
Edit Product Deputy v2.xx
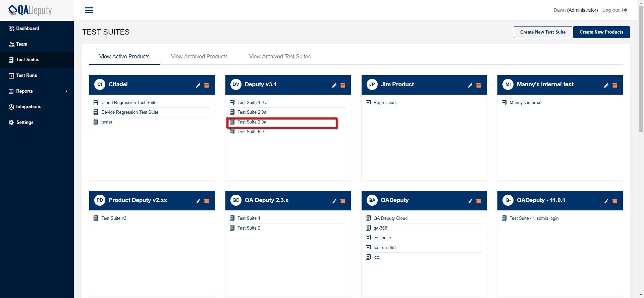(x=198, y=201)
